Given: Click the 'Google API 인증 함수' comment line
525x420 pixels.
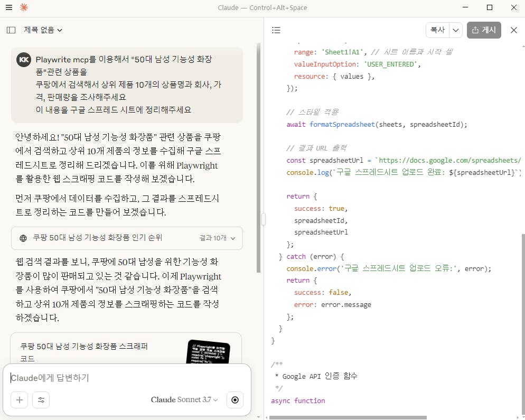Looking at the screenshot, I should (320, 376).
